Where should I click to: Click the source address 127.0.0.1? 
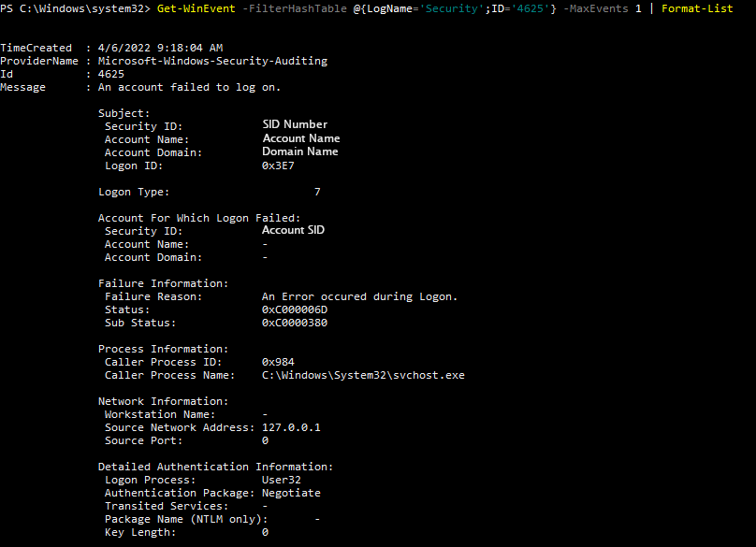pyautogui.click(x=291, y=427)
